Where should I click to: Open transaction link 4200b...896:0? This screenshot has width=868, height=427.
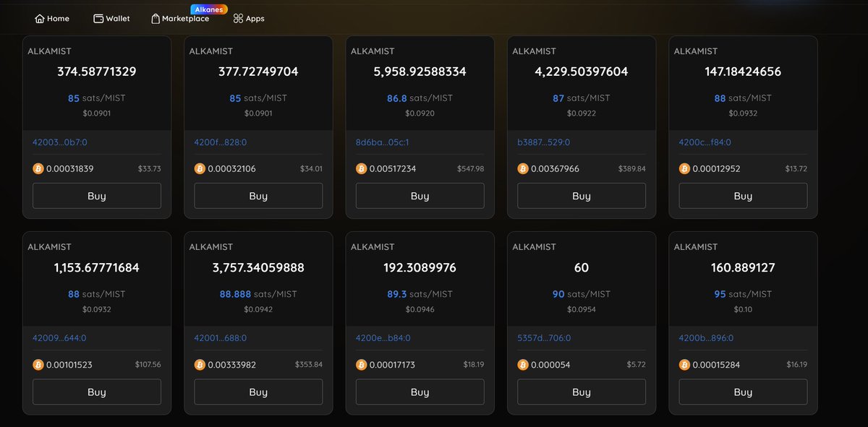click(x=706, y=337)
